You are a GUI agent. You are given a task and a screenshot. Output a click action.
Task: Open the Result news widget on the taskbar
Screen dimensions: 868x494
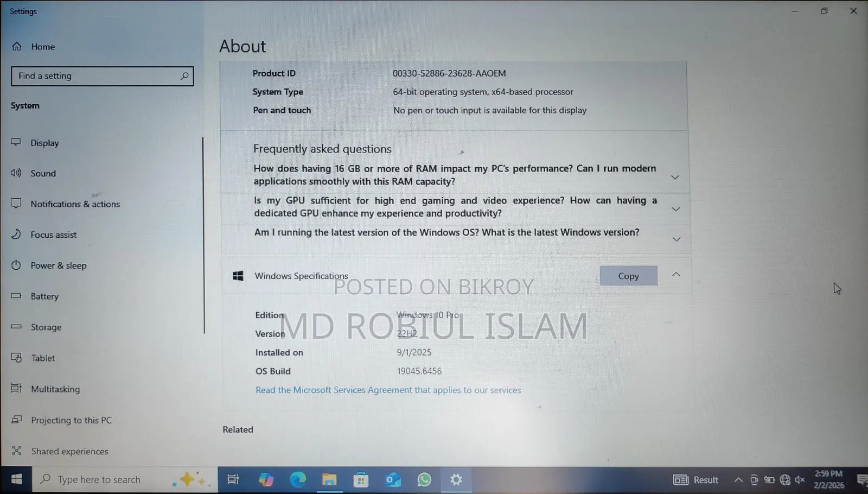tap(695, 479)
